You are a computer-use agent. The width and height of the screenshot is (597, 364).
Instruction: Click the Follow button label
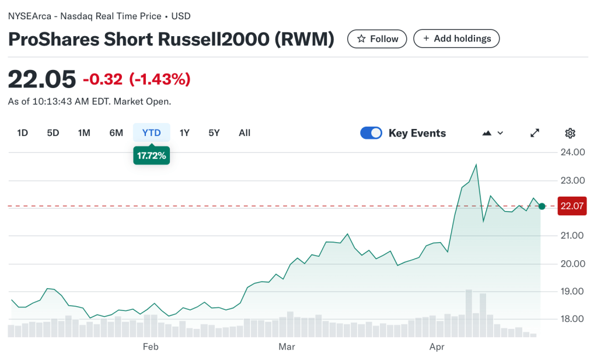click(x=384, y=39)
